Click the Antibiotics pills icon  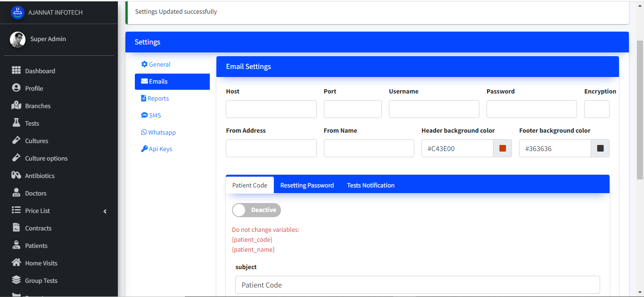(x=16, y=175)
